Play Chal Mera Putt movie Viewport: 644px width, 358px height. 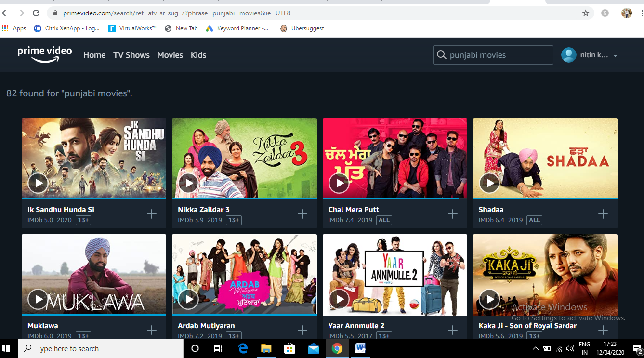[x=339, y=183]
